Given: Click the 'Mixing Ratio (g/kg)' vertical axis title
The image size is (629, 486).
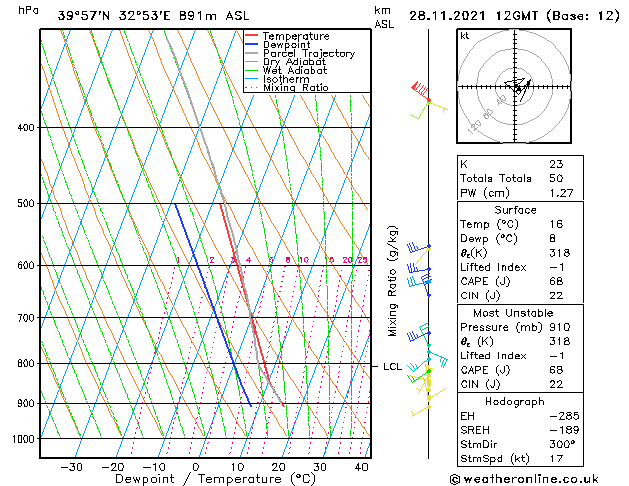Looking at the screenshot, I should coord(392,281).
